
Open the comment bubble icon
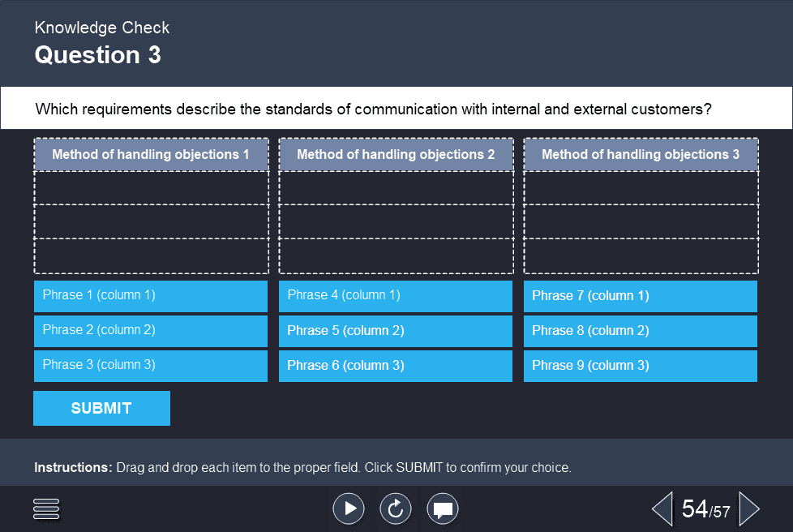(x=443, y=508)
